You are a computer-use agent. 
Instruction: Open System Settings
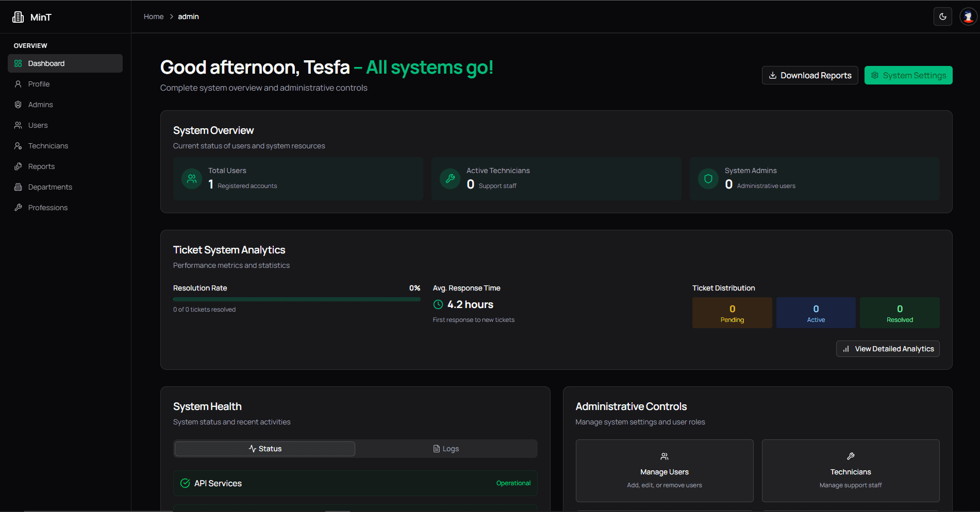(x=908, y=75)
